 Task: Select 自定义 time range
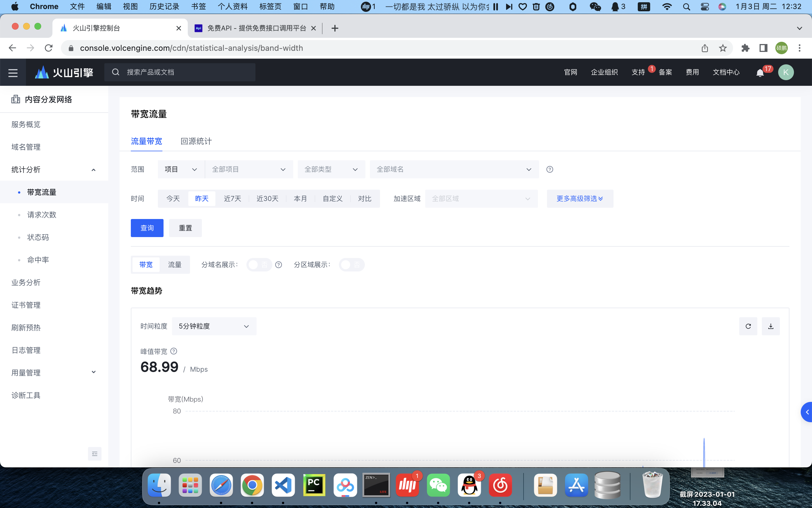click(x=332, y=199)
